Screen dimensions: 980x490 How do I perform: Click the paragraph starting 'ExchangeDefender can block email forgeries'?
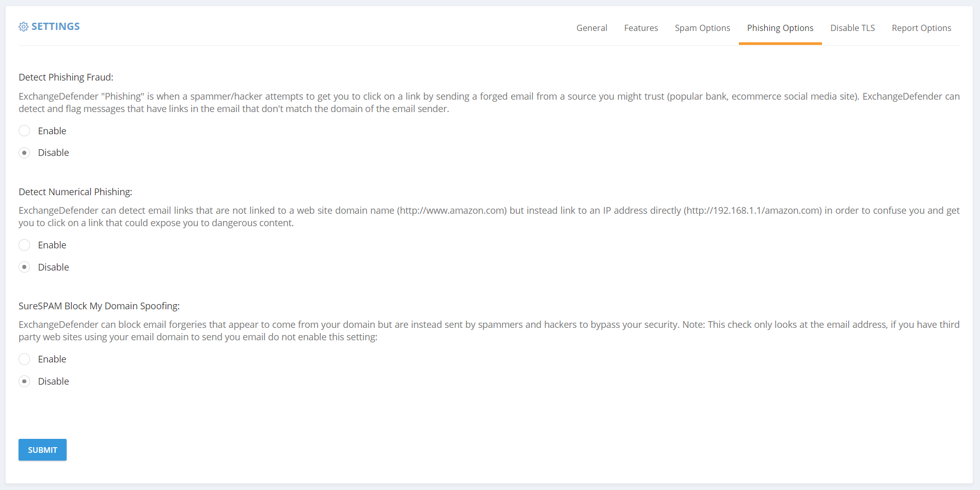coord(489,331)
